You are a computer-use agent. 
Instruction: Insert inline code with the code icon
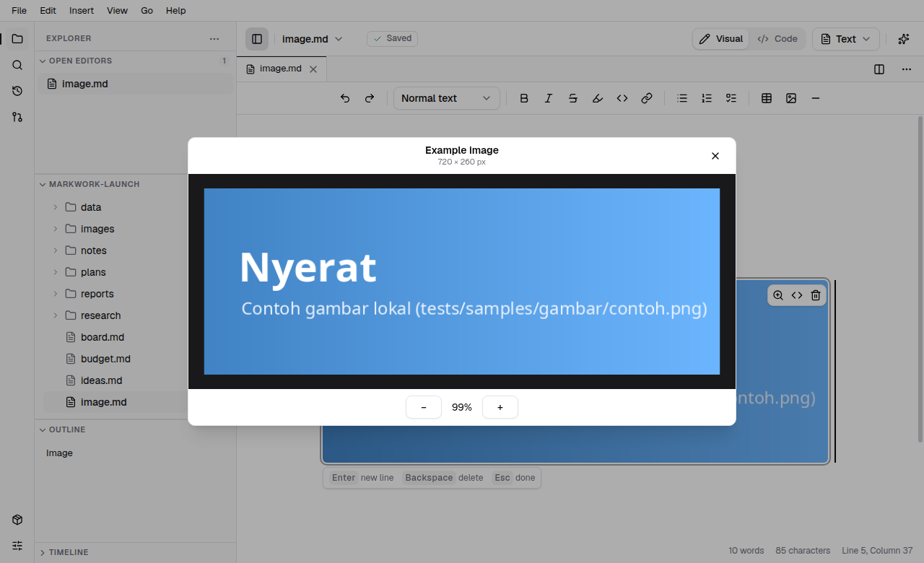pos(622,98)
